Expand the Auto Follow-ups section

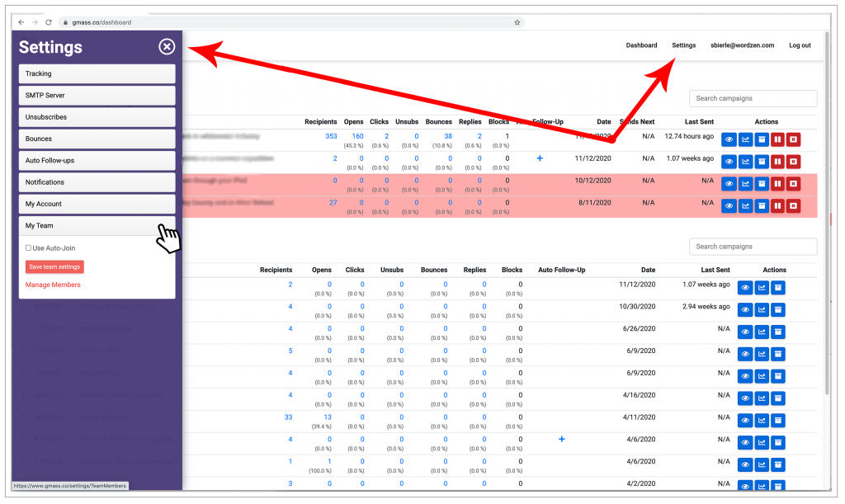coord(97,160)
